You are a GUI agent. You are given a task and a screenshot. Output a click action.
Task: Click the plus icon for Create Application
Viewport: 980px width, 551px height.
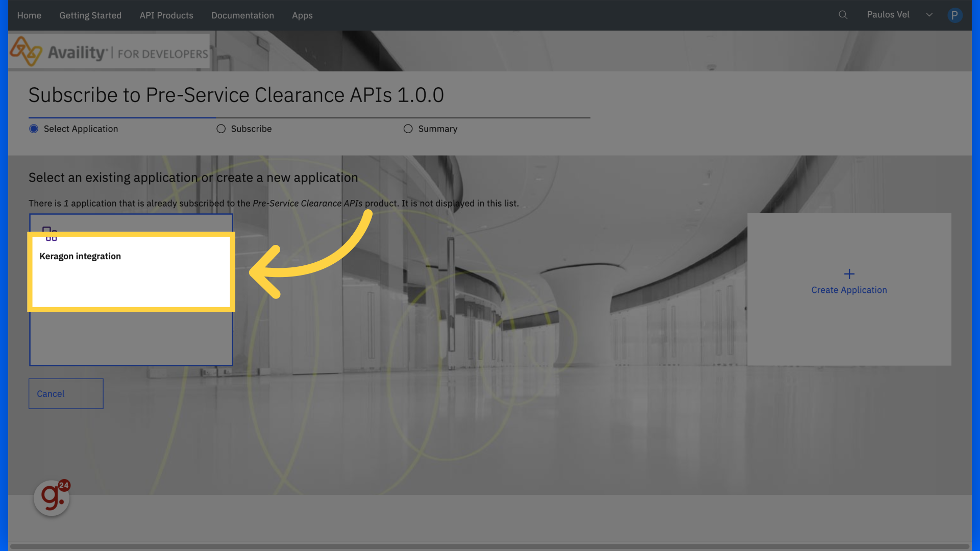click(x=849, y=274)
